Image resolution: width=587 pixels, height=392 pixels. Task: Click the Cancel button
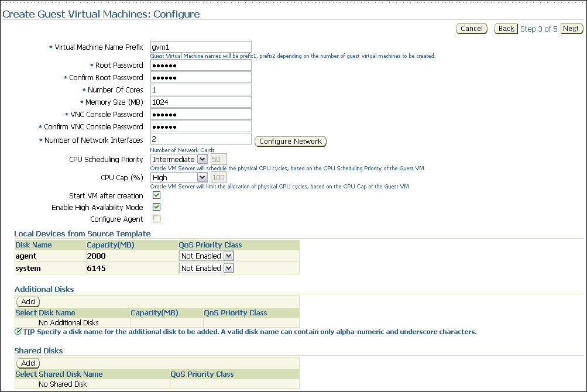471,29
